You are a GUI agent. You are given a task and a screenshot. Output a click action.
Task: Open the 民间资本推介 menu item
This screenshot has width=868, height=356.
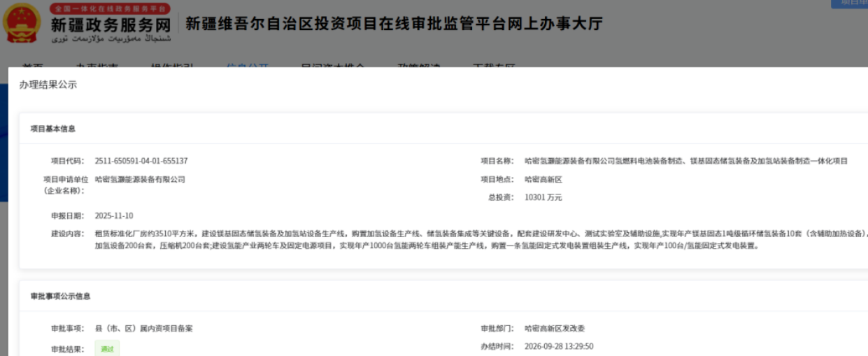tap(333, 67)
